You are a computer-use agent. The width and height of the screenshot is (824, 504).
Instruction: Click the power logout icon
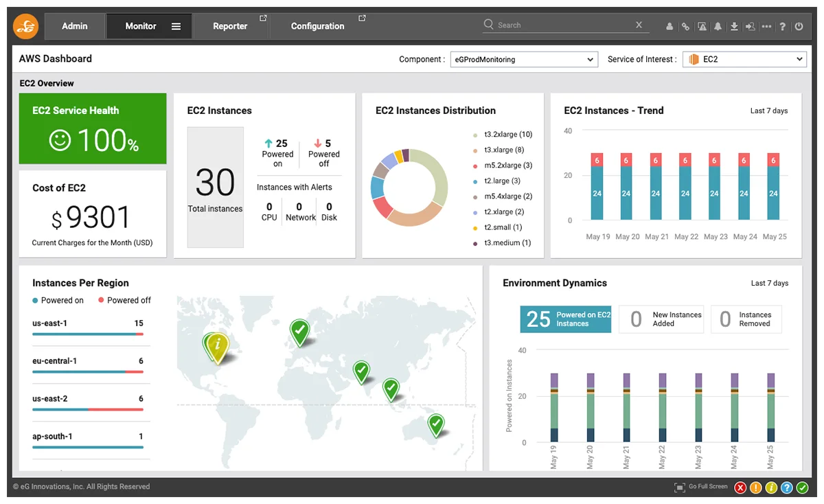pos(799,27)
